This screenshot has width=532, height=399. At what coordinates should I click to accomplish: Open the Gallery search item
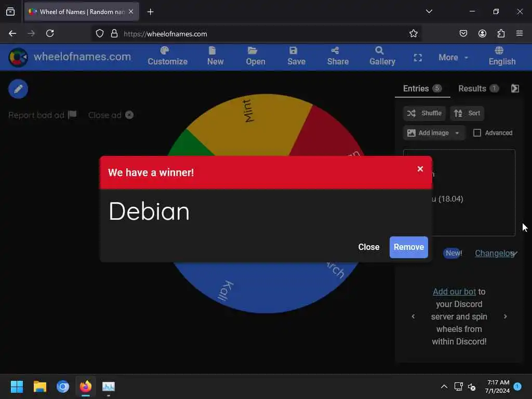382,56
